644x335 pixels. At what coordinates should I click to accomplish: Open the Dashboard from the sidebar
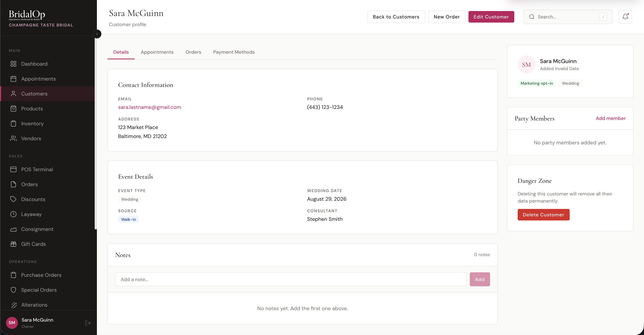pos(34,64)
